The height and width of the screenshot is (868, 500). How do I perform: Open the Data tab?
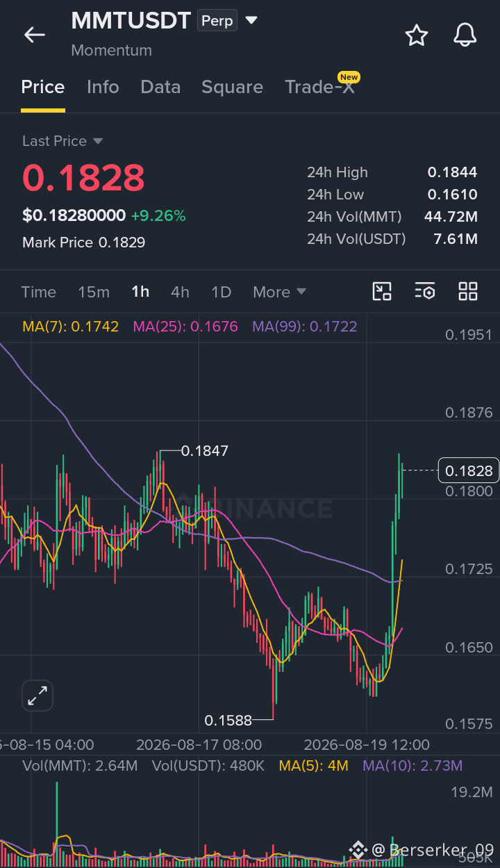tap(160, 87)
